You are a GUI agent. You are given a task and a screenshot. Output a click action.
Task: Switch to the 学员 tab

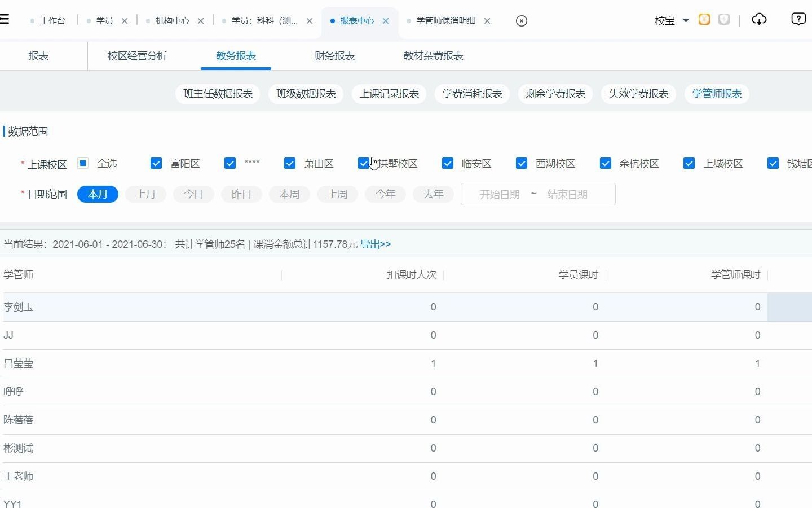point(104,21)
